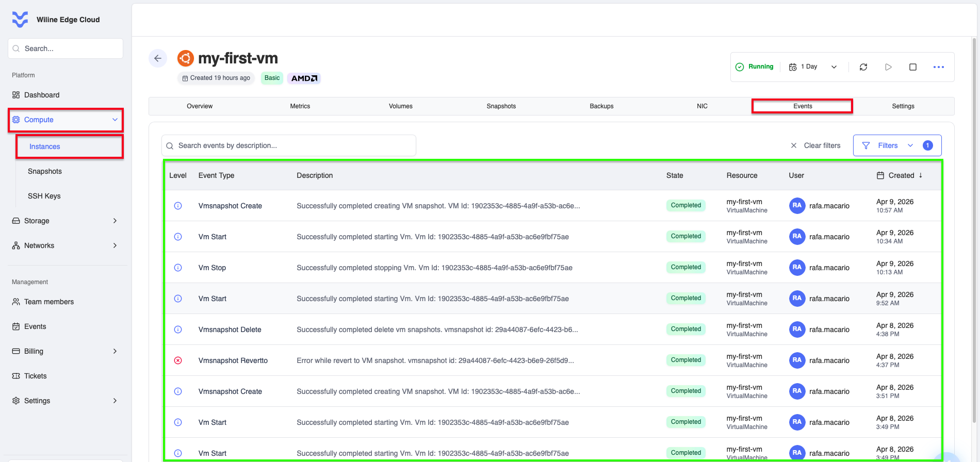The image size is (980, 462).
Task: Open the Filters dropdown
Action: pyautogui.click(x=897, y=145)
